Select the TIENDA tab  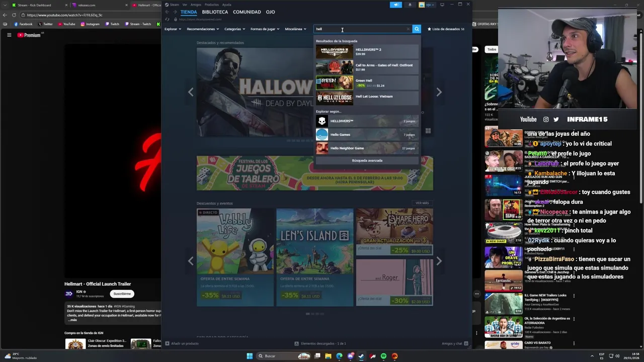point(189,12)
